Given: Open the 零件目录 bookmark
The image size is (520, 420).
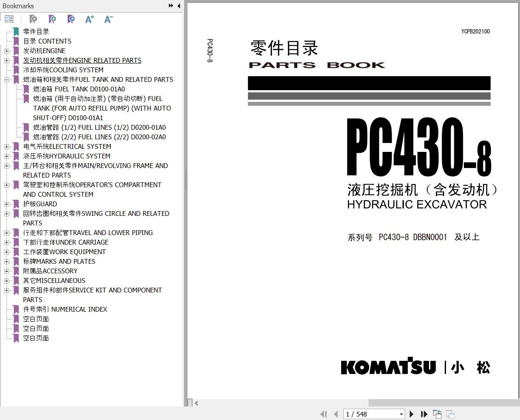Looking at the screenshot, I should click(36, 31).
